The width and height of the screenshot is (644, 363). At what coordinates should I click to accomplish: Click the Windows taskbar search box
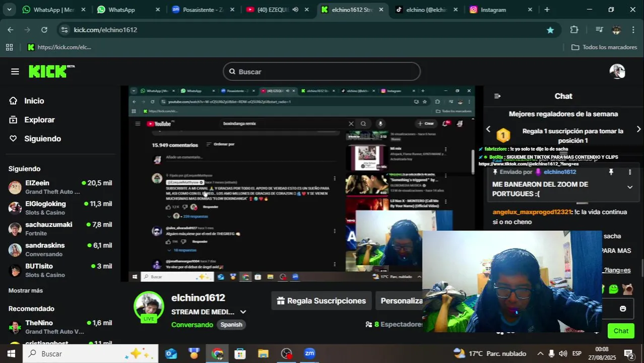91,353
